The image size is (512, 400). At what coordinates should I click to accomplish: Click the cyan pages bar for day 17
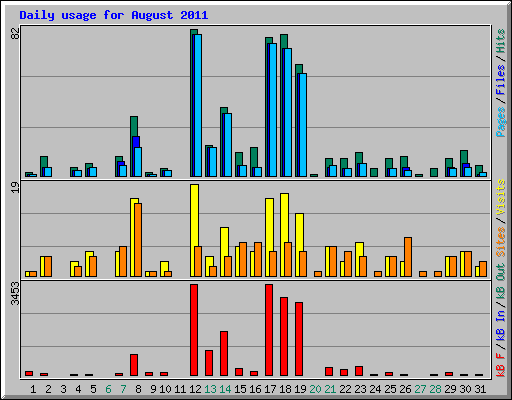point(273,110)
